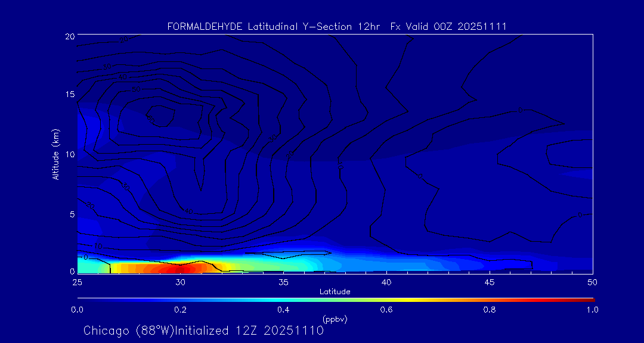This screenshot has width=644, height=343.
Task: Click the Altitude (km) y-axis label
Action: [55, 154]
